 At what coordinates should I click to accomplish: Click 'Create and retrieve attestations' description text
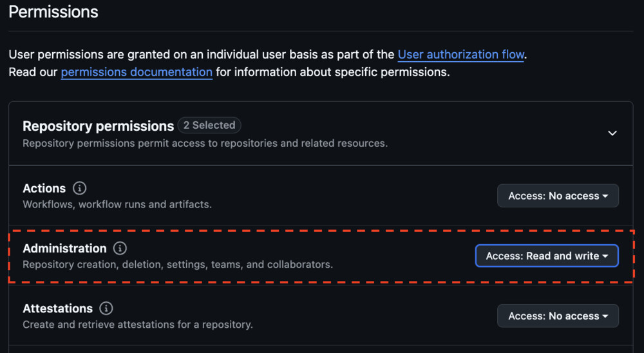[137, 324]
